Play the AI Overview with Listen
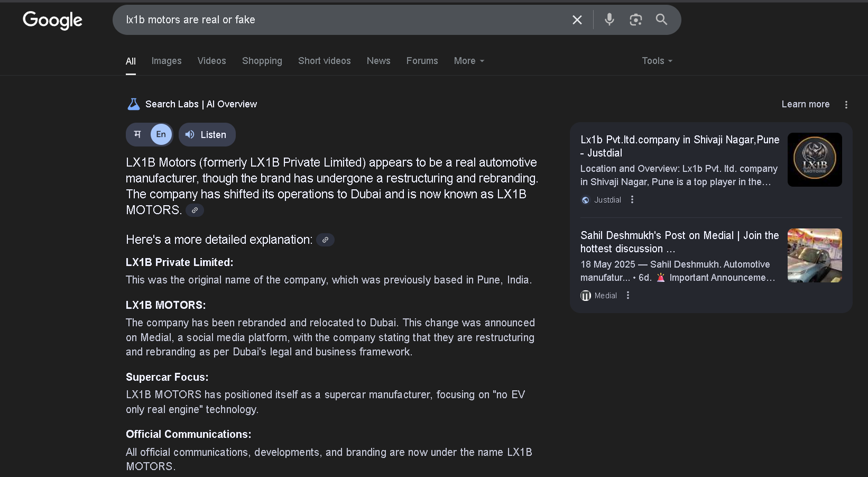The height and width of the screenshot is (477, 868). click(x=207, y=135)
